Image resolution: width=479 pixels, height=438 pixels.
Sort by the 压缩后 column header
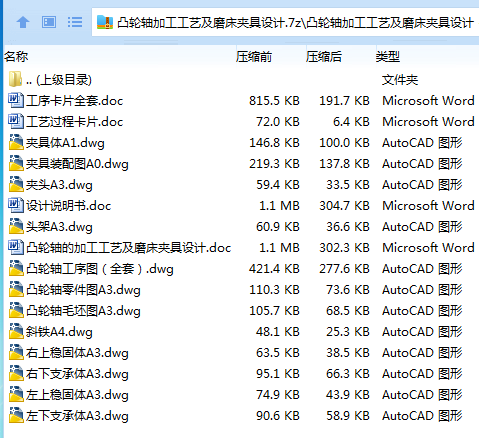[x=324, y=57]
